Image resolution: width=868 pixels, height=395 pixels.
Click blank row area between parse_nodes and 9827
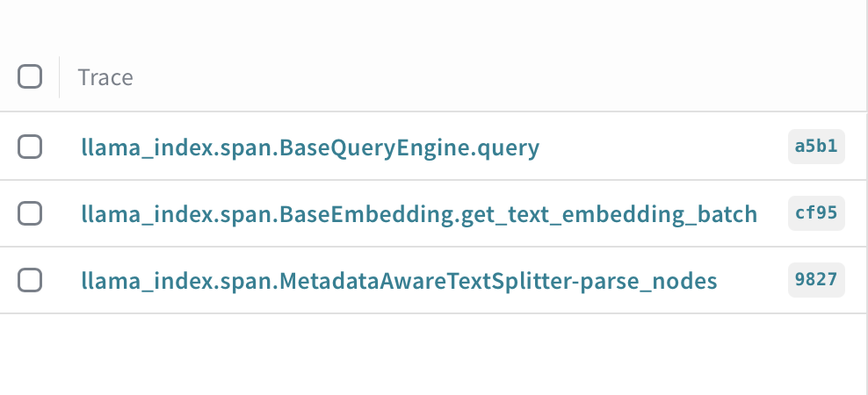coord(753,280)
